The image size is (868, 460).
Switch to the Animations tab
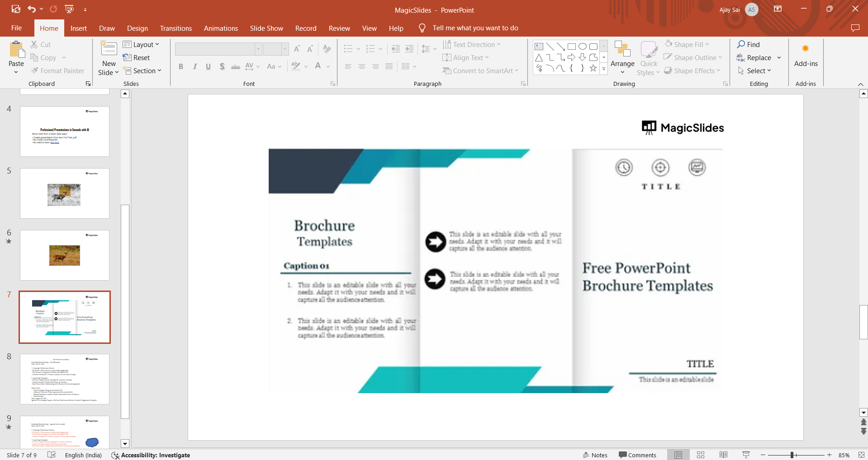221,28
